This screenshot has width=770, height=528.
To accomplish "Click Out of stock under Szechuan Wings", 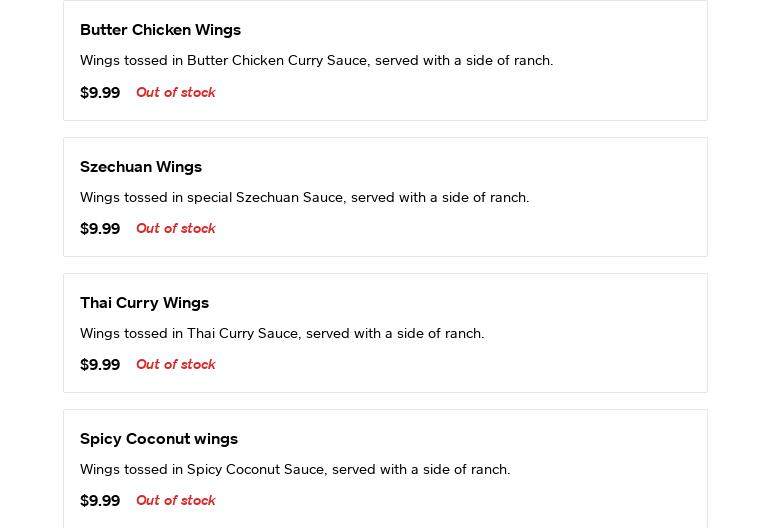I will (175, 229).
